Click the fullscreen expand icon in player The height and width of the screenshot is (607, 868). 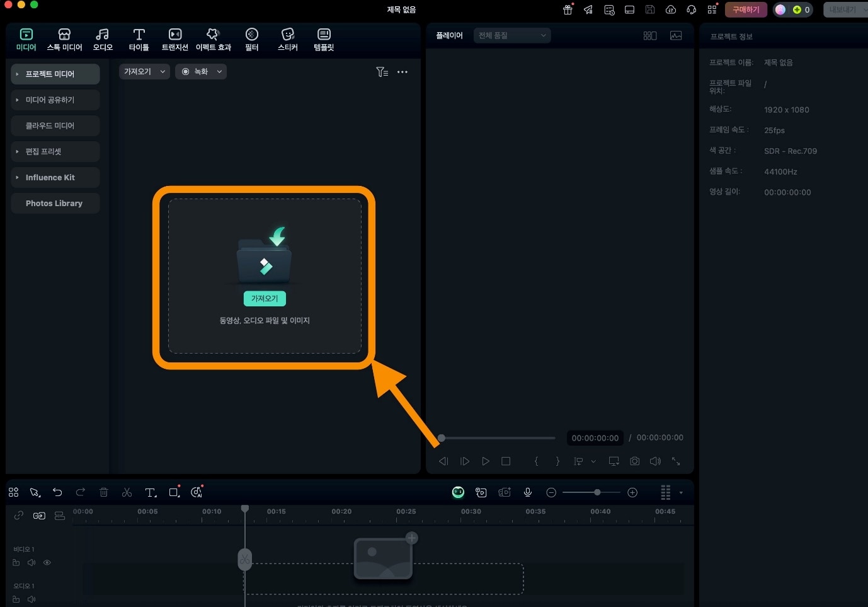(676, 461)
